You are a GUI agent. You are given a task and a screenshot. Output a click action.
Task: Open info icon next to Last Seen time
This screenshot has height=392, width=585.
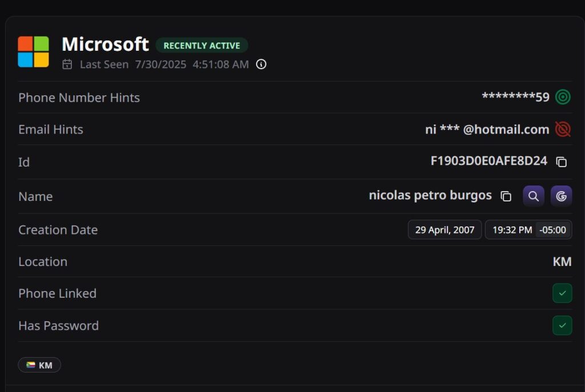(261, 64)
